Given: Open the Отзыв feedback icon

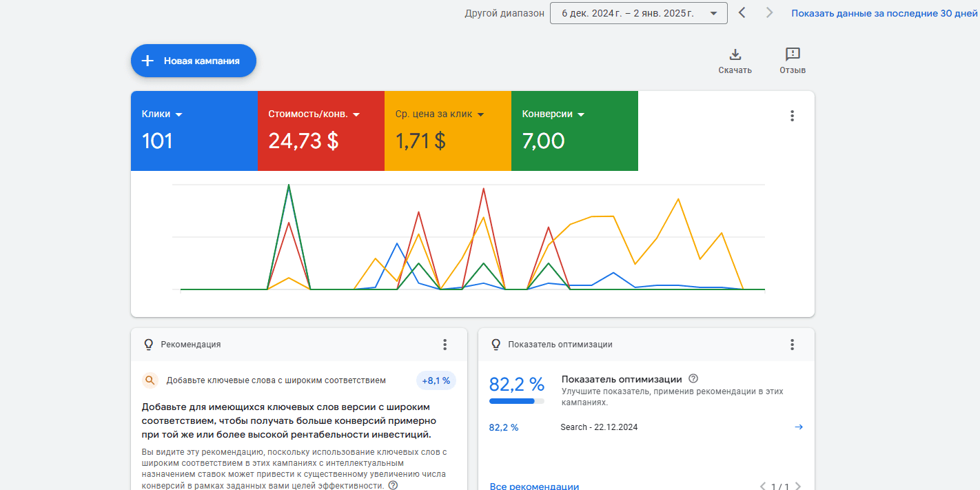Looking at the screenshot, I should click(x=793, y=54).
